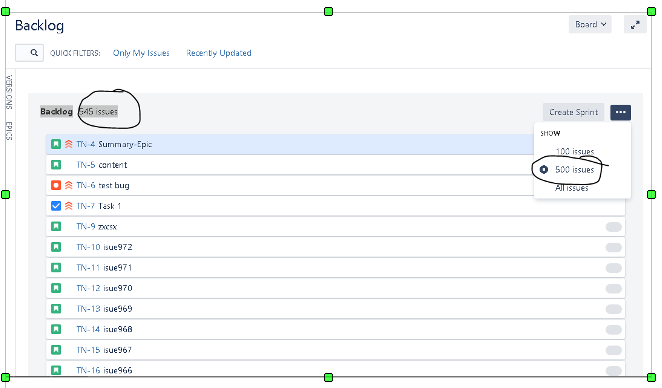Click the estimate badge on TN-13 row
662x388 pixels.
coord(613,309)
